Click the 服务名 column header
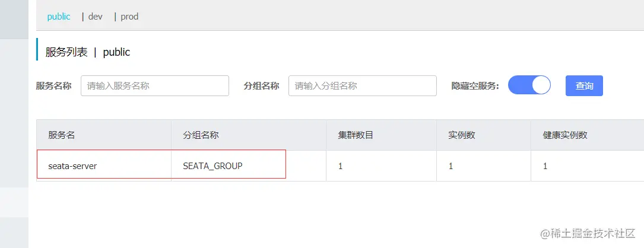644x248 pixels. (62, 135)
